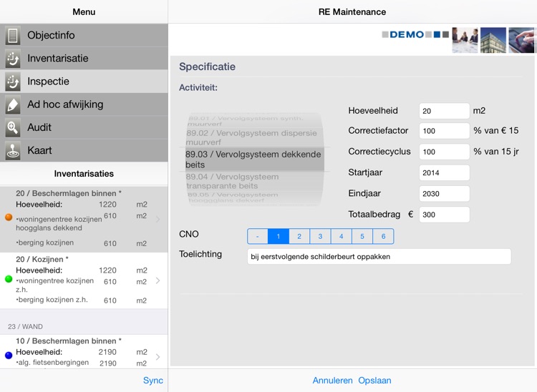Expand the orange Beschermlagen binnen row chevron
537x392 pixels.
coord(158,220)
